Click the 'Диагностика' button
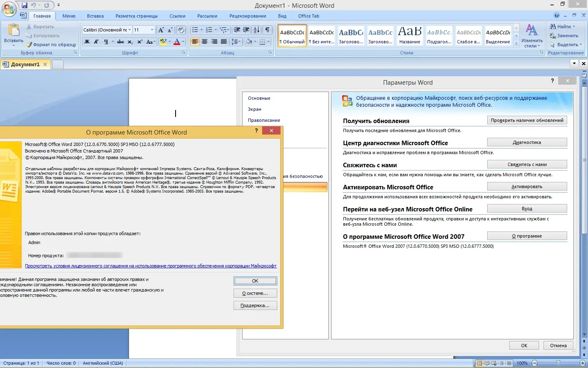The height and width of the screenshot is (368, 588). (527, 142)
